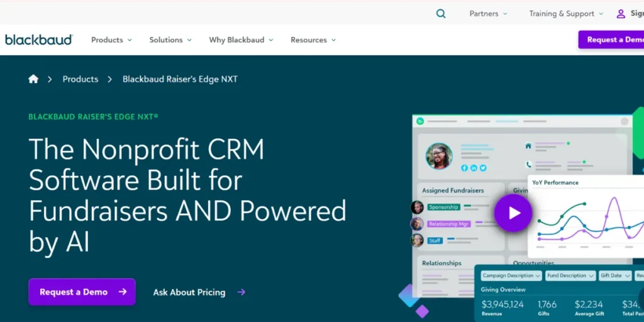Screen dimensions: 644x322
Task: Click the Blackbaud logo
Action: tap(39, 40)
